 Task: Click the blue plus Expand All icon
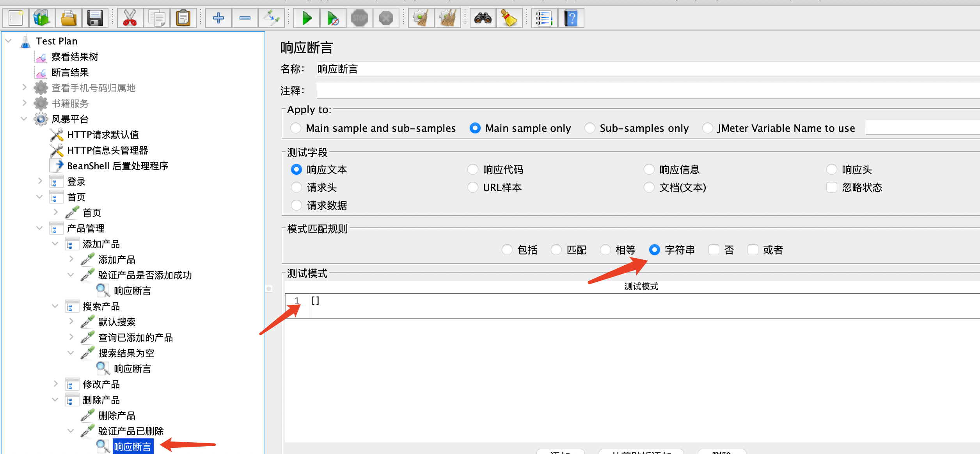pyautogui.click(x=218, y=18)
